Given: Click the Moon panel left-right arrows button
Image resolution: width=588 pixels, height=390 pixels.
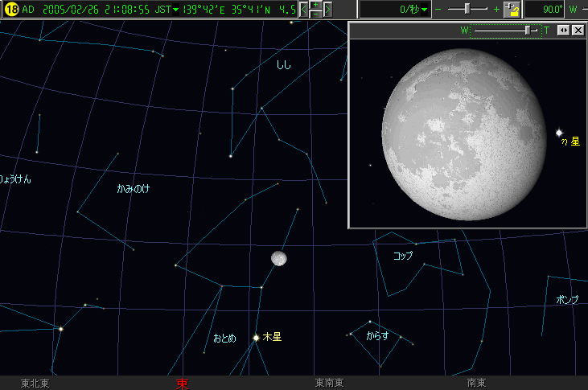Looking at the screenshot, I should tap(564, 30).
